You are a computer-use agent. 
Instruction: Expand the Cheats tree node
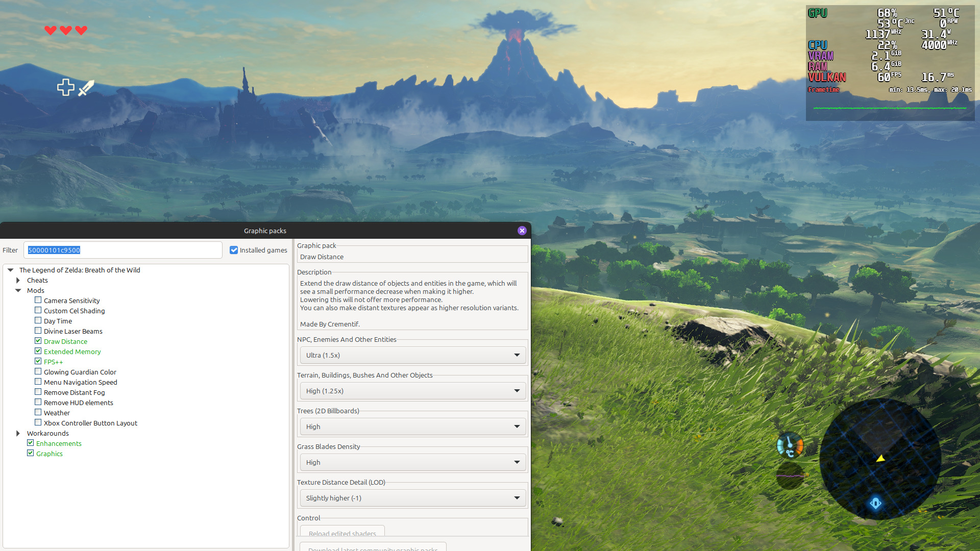pyautogui.click(x=18, y=280)
